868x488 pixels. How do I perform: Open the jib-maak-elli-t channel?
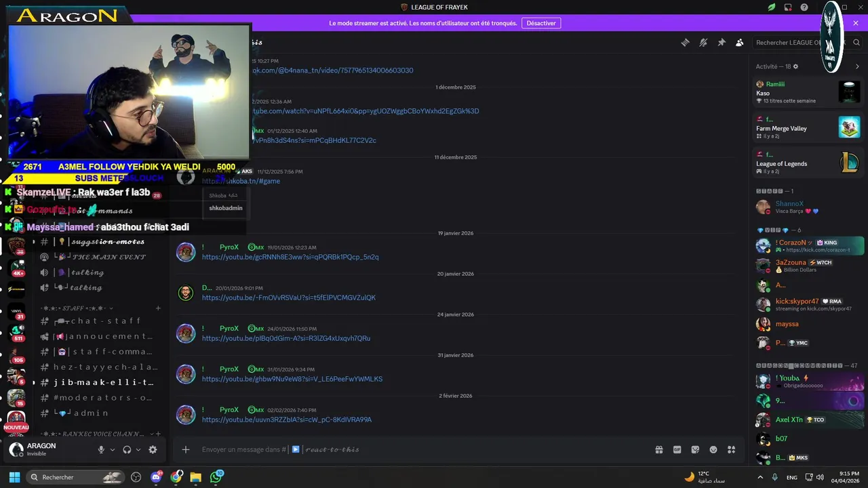tap(100, 382)
